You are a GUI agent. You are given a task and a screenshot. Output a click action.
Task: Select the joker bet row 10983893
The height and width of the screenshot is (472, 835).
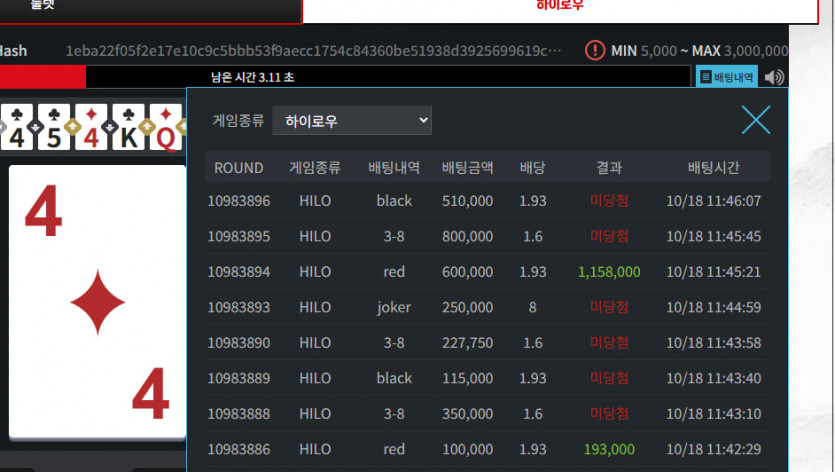click(x=487, y=307)
